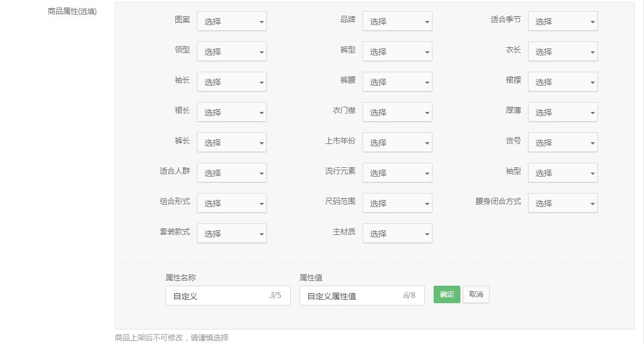Expand the 品牌 select box
Viewport: 644px width, 344px height.
[x=397, y=22]
